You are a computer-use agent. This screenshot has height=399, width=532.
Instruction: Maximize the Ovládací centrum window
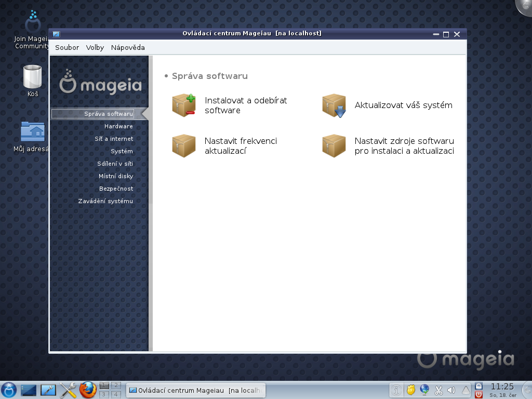coord(446,34)
